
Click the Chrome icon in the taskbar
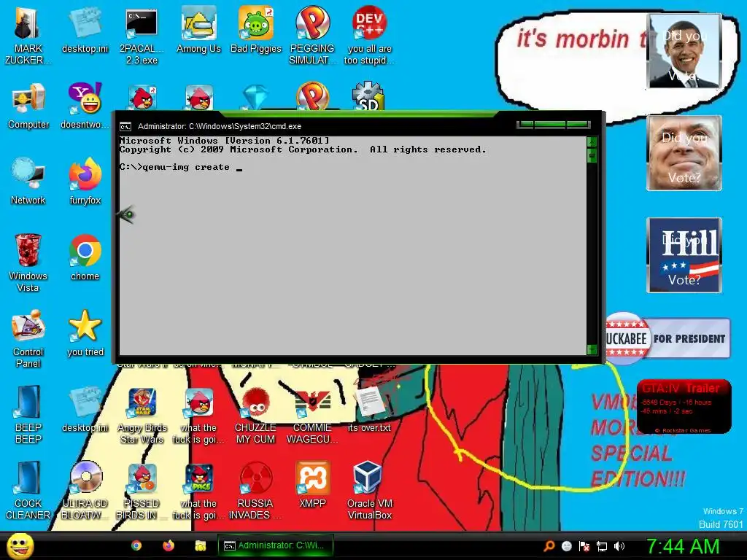(x=136, y=545)
